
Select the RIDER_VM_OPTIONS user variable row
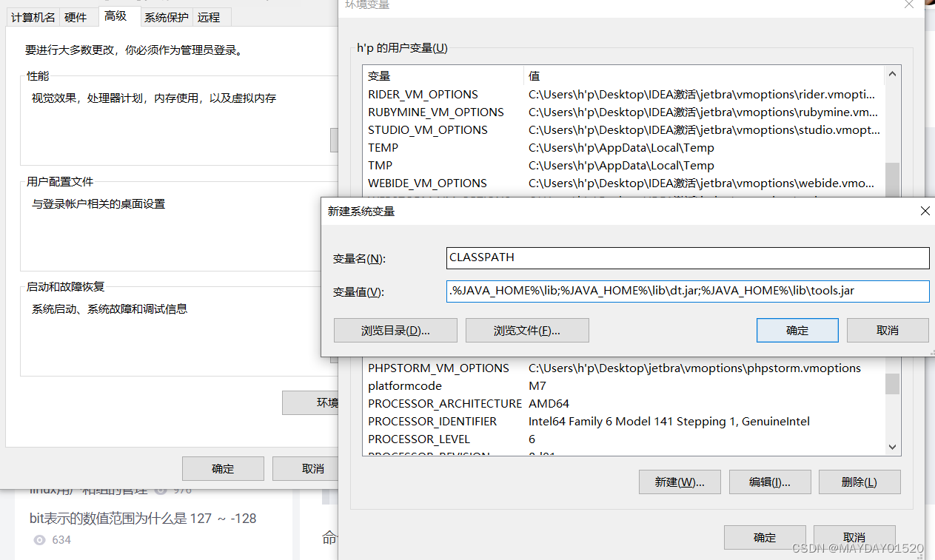coord(623,95)
